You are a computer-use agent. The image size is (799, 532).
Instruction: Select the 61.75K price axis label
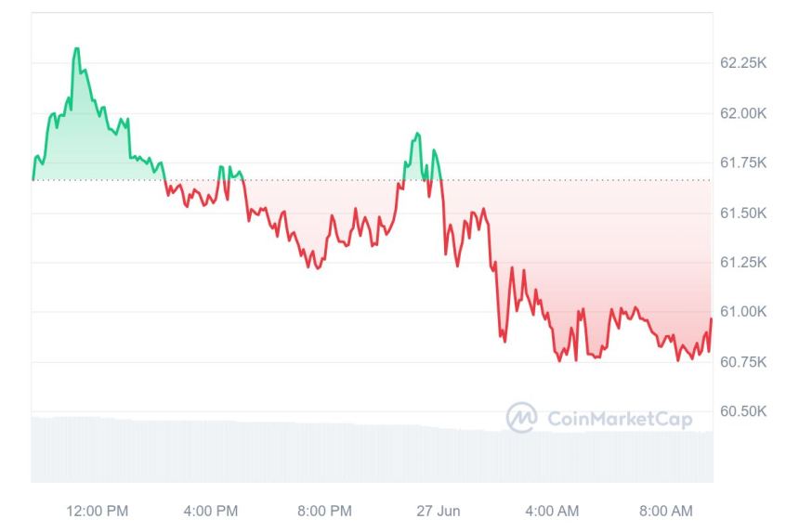742,163
